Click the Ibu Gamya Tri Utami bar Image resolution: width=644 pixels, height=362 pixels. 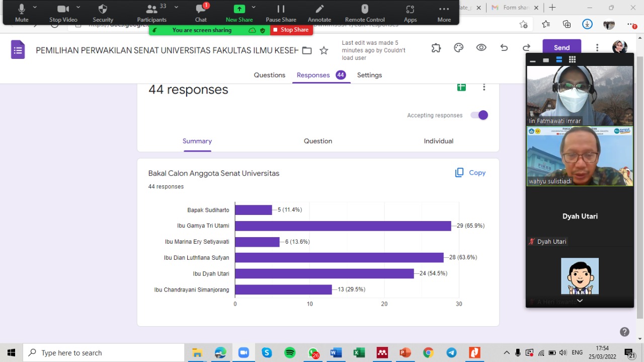tap(343, 226)
